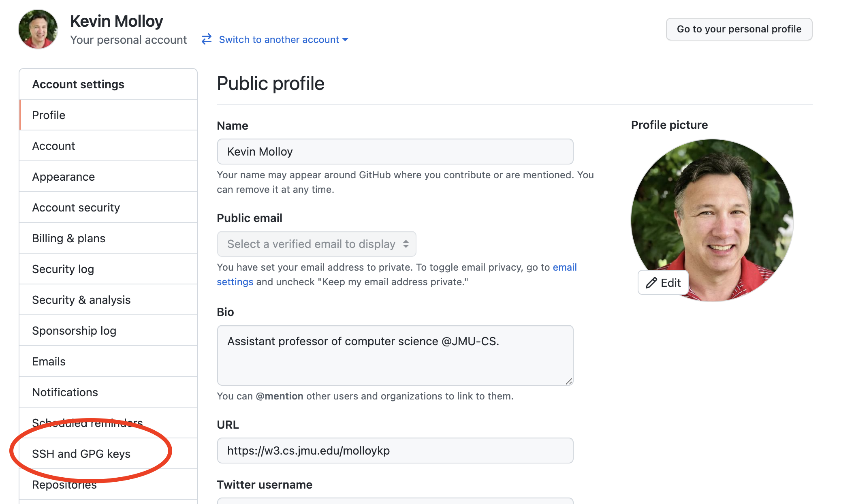Screen dimensions: 854x504
Task: Open Switch to another account dropdown
Action: point(283,40)
